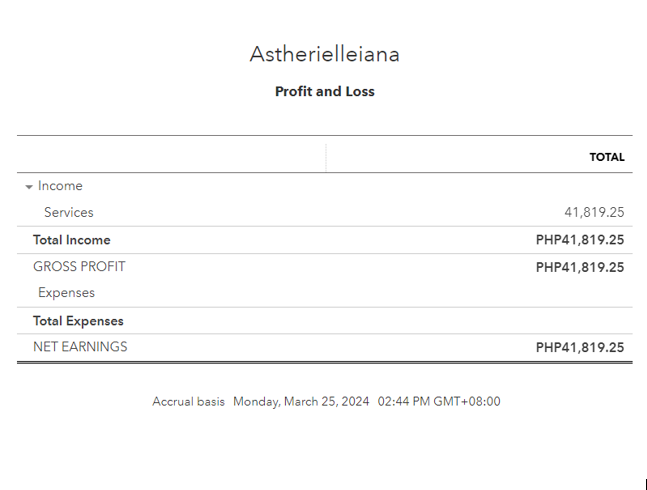
Task: Select the Income row label
Action: point(60,186)
